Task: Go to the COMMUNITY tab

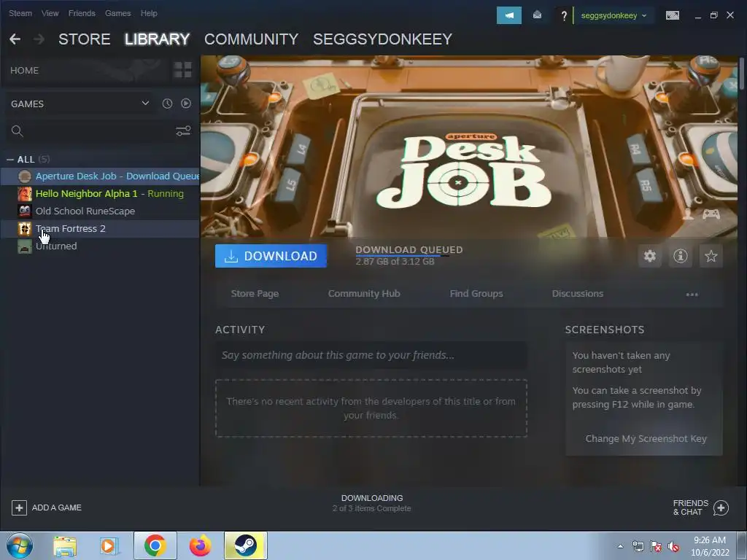Action: click(x=251, y=39)
